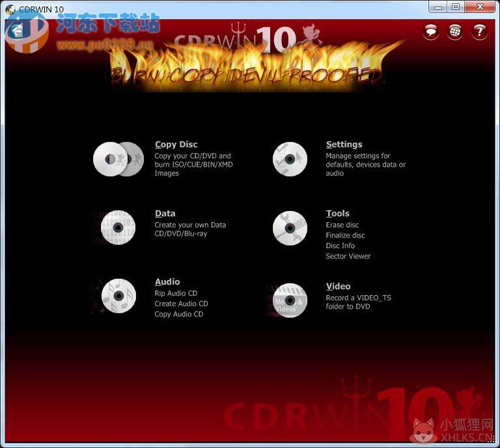
Task: Click 'Record a VIDEO_TS folder to DVD' text
Action: coord(359,302)
